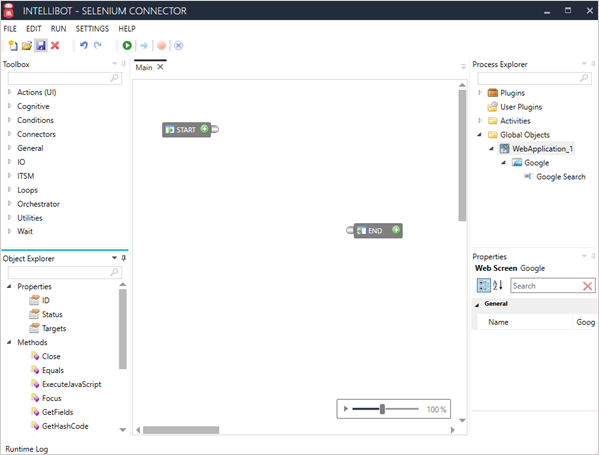Click the green plus on END node
This screenshot has width=599, height=455.
396,230
